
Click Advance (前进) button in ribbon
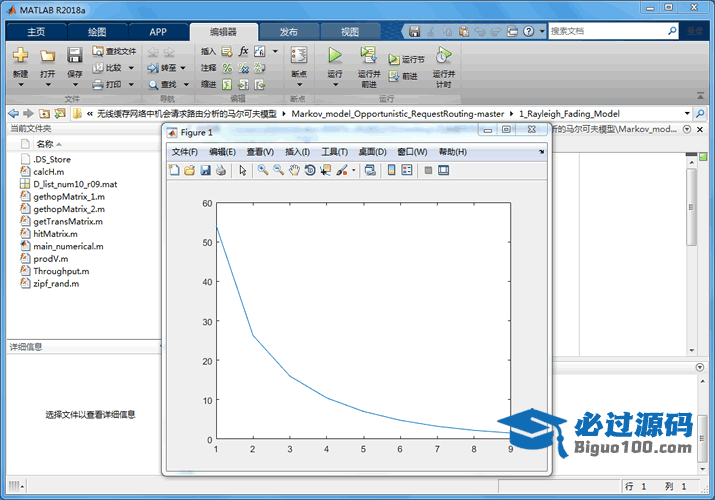tap(403, 76)
